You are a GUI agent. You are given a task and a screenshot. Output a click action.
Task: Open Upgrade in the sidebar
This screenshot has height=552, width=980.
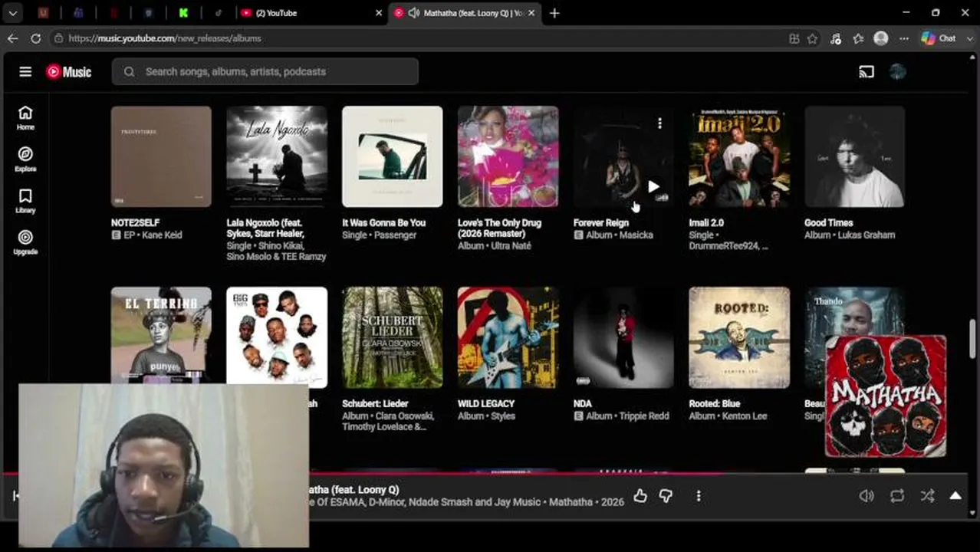click(x=25, y=242)
